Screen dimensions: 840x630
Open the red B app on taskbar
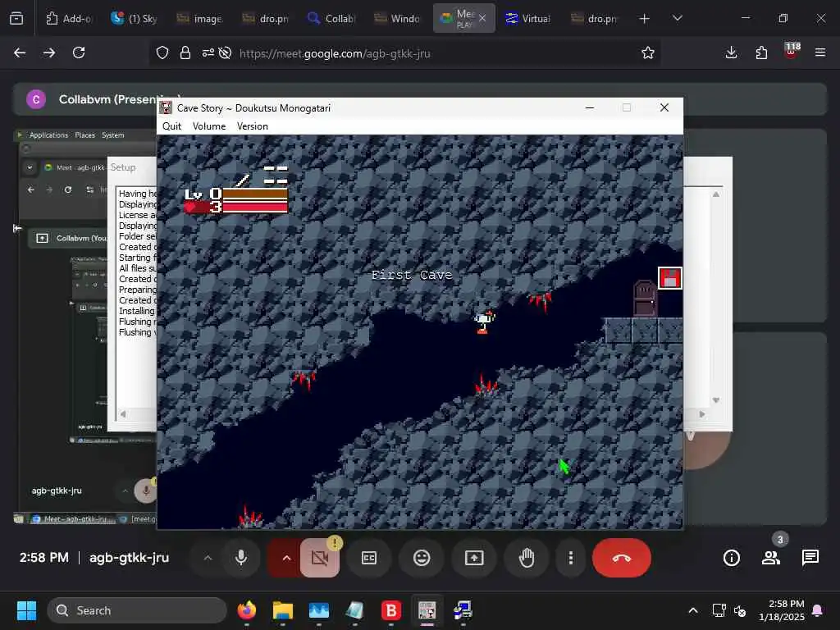pyautogui.click(x=391, y=610)
